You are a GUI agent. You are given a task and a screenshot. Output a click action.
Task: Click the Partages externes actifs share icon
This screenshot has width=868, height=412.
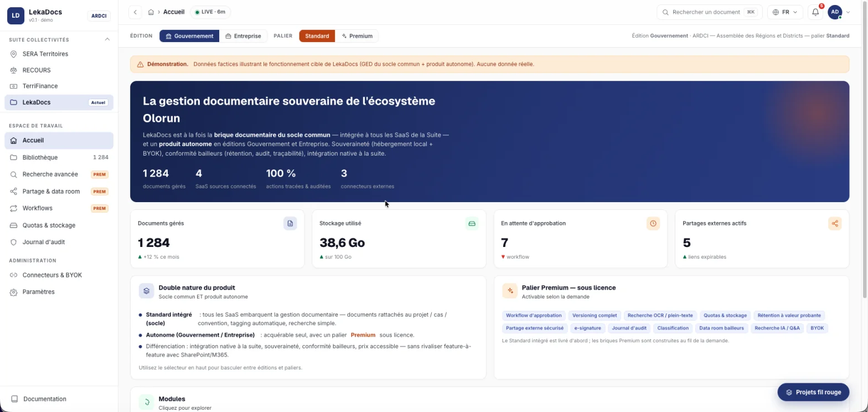[x=835, y=223]
